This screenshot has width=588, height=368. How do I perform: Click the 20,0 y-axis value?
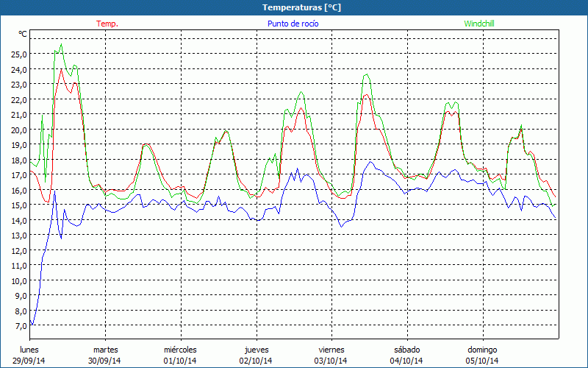20,130
